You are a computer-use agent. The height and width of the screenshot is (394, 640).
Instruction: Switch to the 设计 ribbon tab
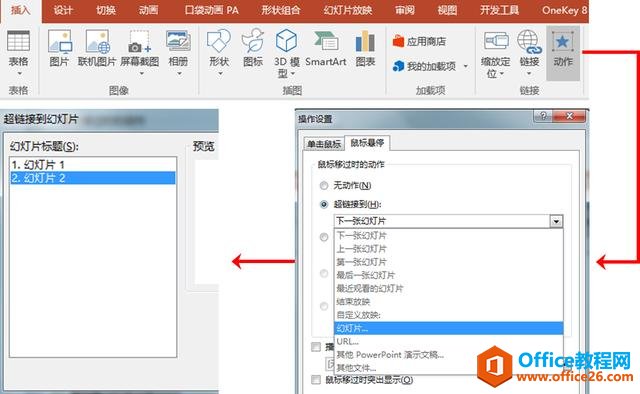pyautogui.click(x=63, y=10)
